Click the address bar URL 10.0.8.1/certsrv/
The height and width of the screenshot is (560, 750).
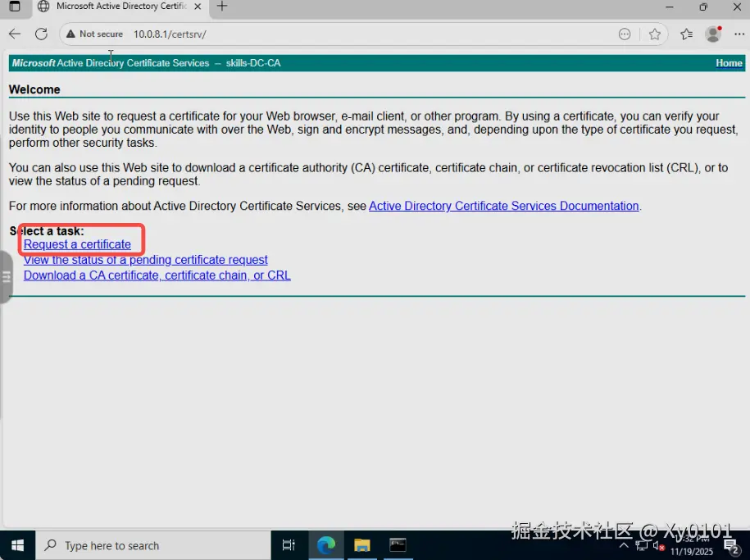170,34
